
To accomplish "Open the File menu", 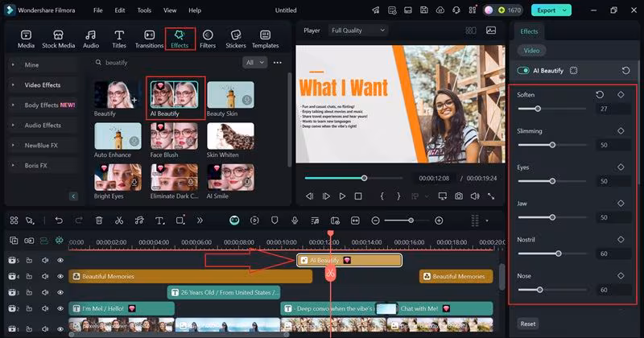I will pos(97,10).
